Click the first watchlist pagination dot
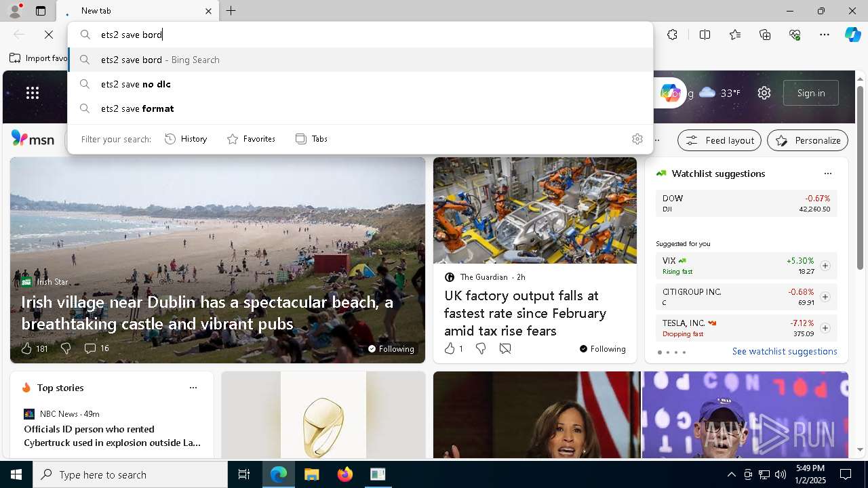Viewport: 868px width, 488px height. click(x=660, y=352)
